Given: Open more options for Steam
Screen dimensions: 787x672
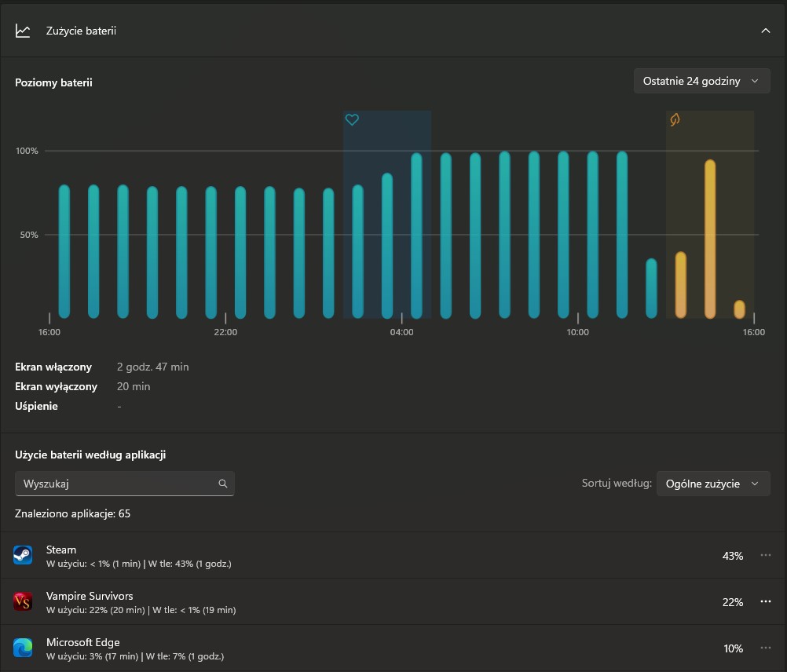Looking at the screenshot, I should 766,556.
